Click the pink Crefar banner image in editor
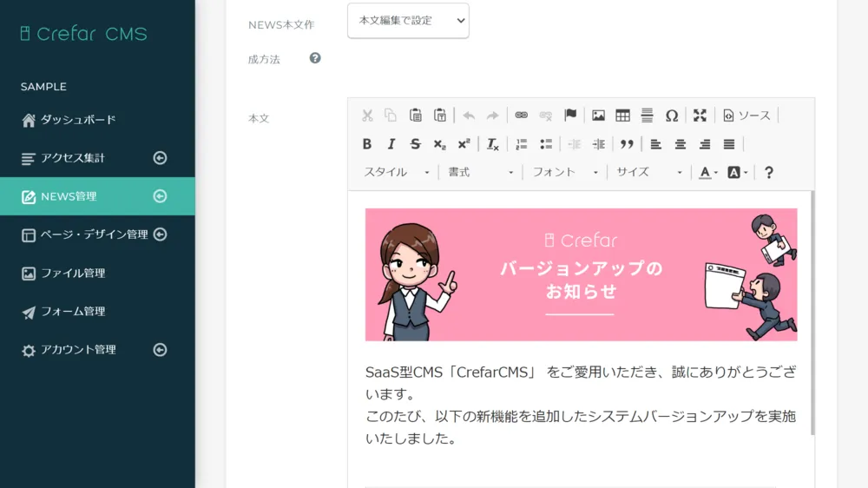 click(582, 274)
